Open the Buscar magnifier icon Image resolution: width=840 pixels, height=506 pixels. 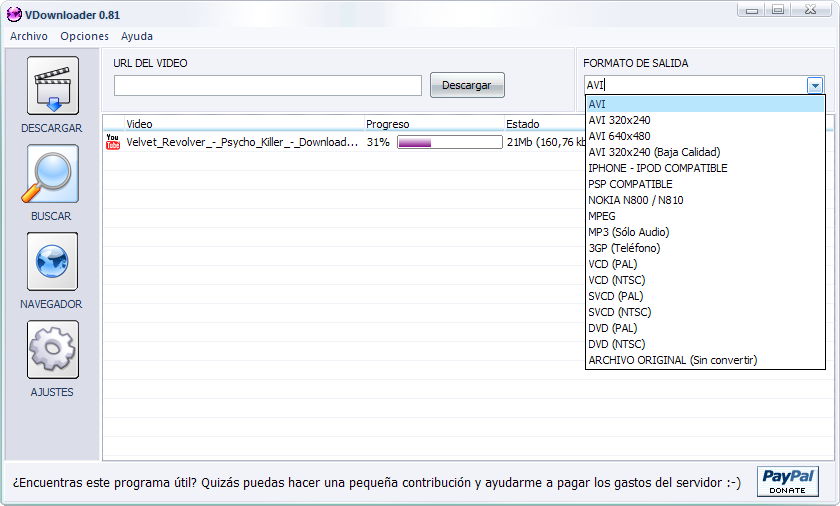pyautogui.click(x=52, y=174)
